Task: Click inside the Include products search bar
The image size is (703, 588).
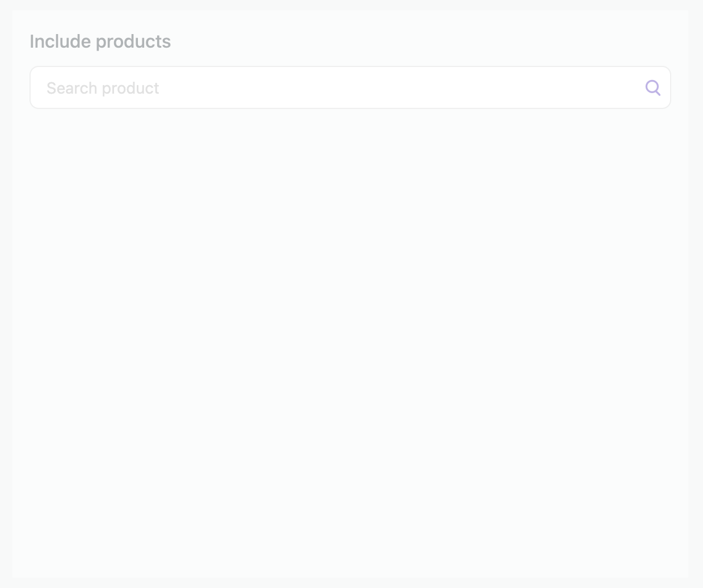Action: click(x=350, y=87)
